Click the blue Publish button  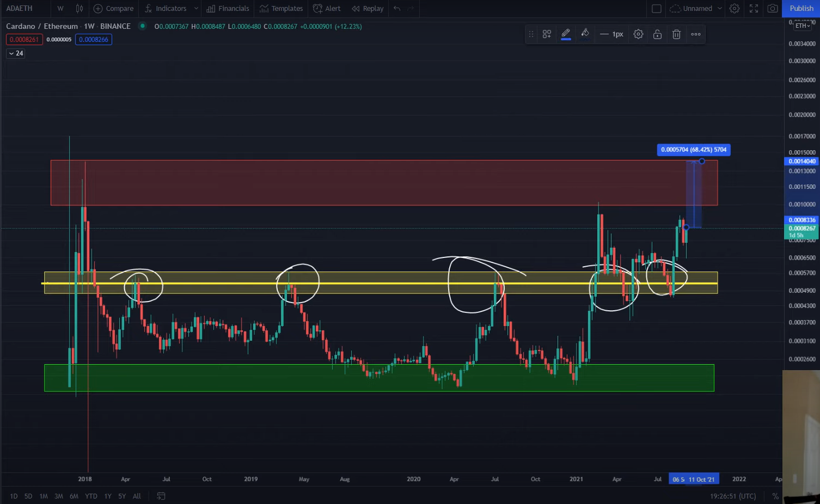pos(801,8)
